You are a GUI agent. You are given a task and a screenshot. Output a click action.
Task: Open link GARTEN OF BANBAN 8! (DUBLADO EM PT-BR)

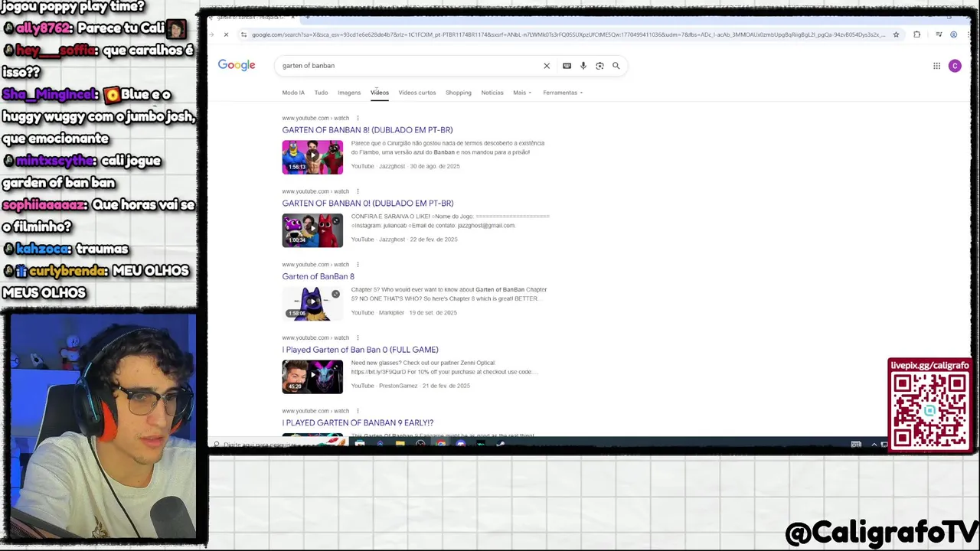tap(367, 130)
